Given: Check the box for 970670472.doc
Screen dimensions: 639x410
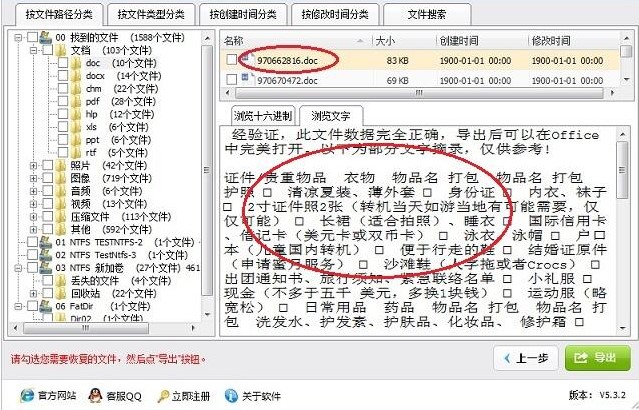Looking at the screenshot, I should pos(231,79).
